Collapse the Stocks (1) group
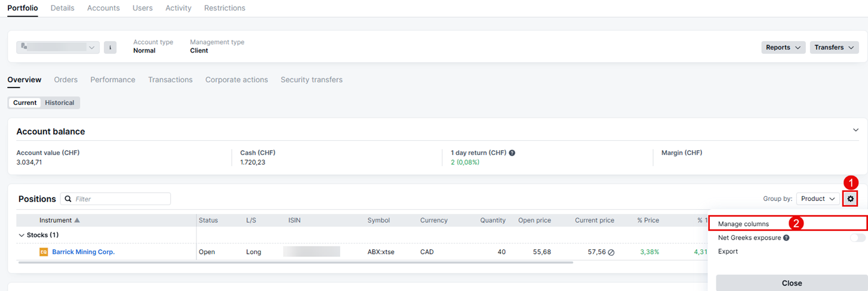This screenshot has width=868, height=291. point(22,235)
